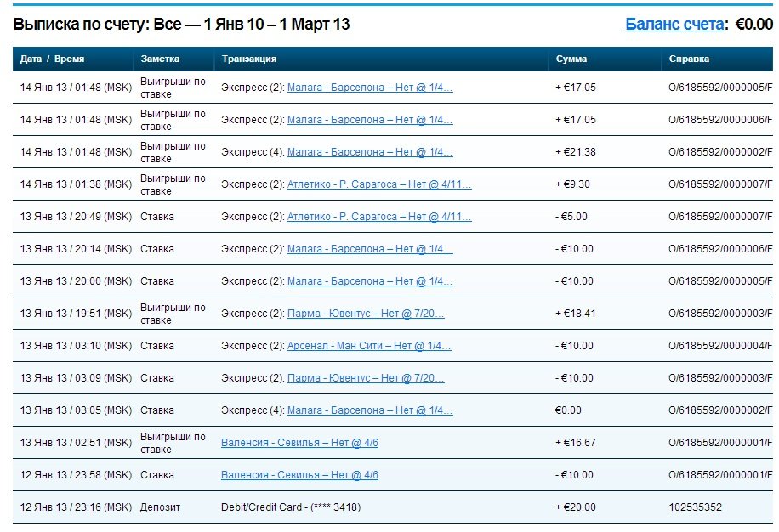
Task: Select reference O/6185592/0000003/F in +€18.41 row
Action: point(720,313)
